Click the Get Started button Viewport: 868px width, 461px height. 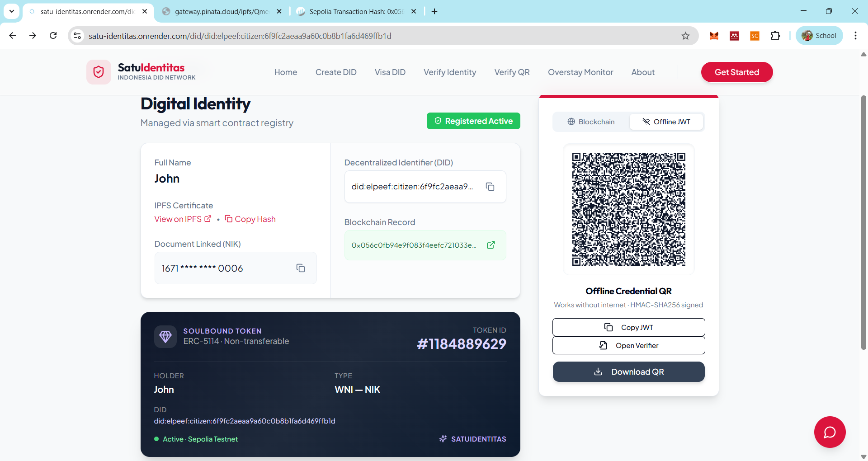pyautogui.click(x=737, y=72)
